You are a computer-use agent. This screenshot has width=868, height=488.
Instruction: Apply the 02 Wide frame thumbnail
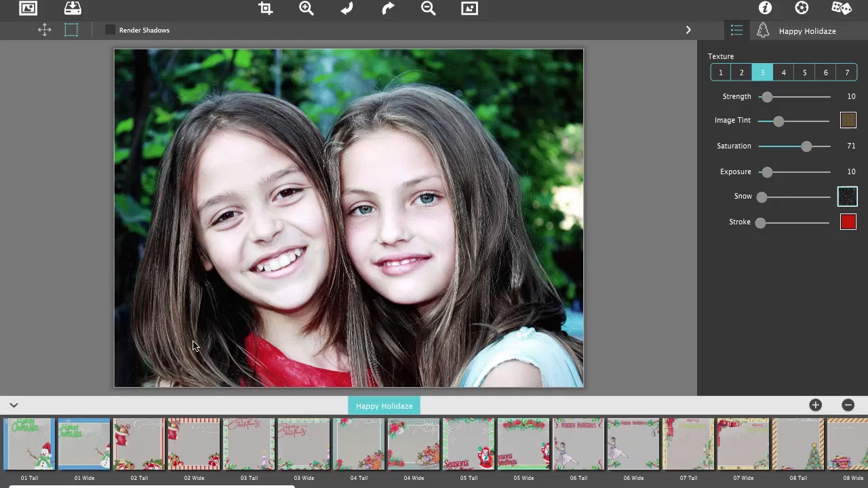tap(194, 445)
